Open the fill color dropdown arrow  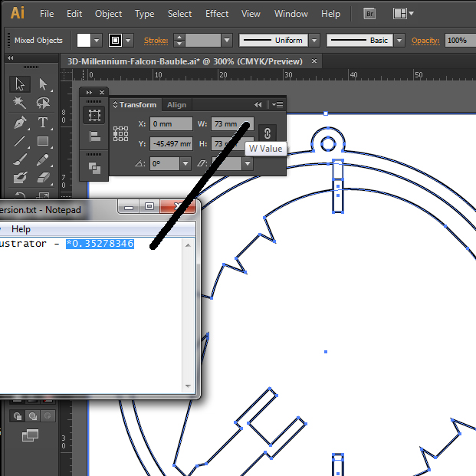click(97, 41)
